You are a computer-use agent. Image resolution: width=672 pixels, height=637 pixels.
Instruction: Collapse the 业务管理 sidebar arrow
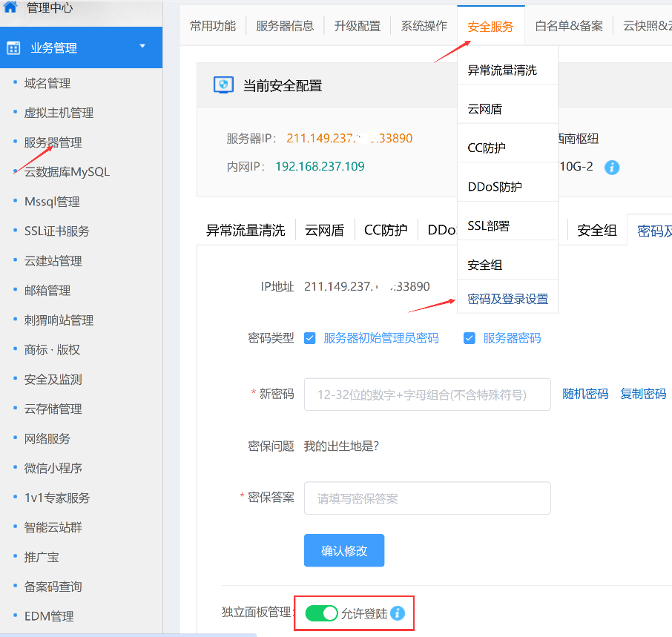tap(142, 46)
